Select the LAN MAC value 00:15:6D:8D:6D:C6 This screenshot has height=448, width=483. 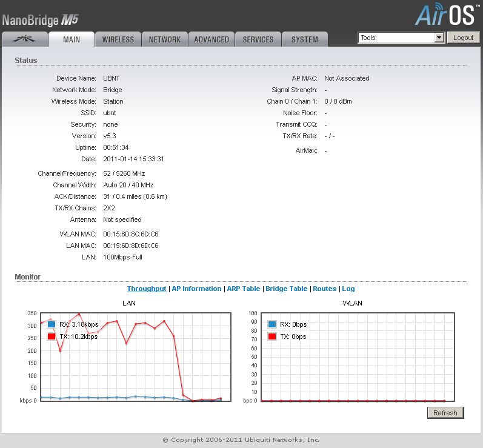point(131,246)
